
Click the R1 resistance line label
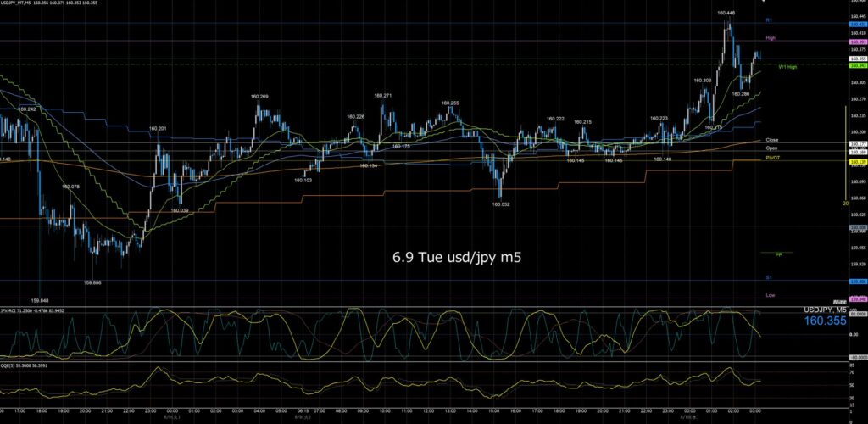[x=769, y=20]
